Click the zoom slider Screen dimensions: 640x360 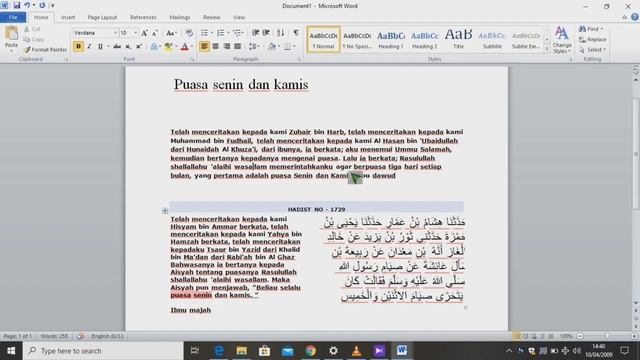607,336
